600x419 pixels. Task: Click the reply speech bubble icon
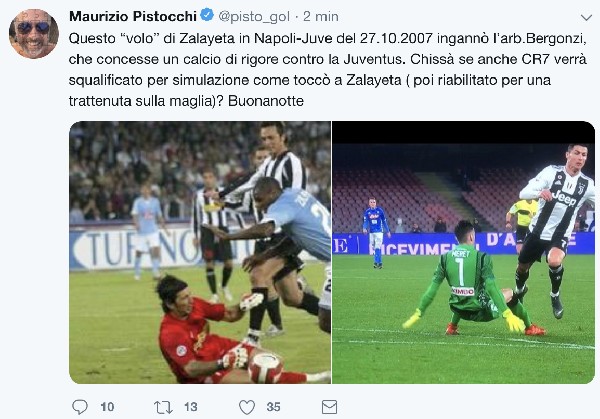coord(80,407)
